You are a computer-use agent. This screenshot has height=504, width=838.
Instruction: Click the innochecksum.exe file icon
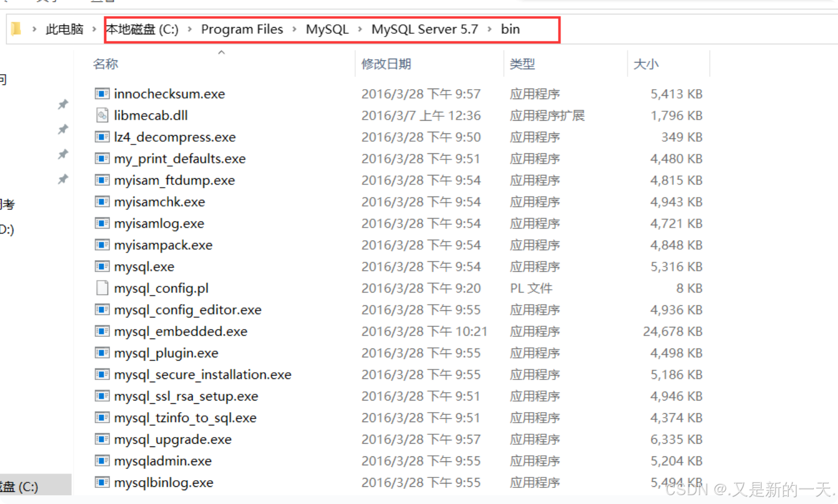[x=102, y=93]
